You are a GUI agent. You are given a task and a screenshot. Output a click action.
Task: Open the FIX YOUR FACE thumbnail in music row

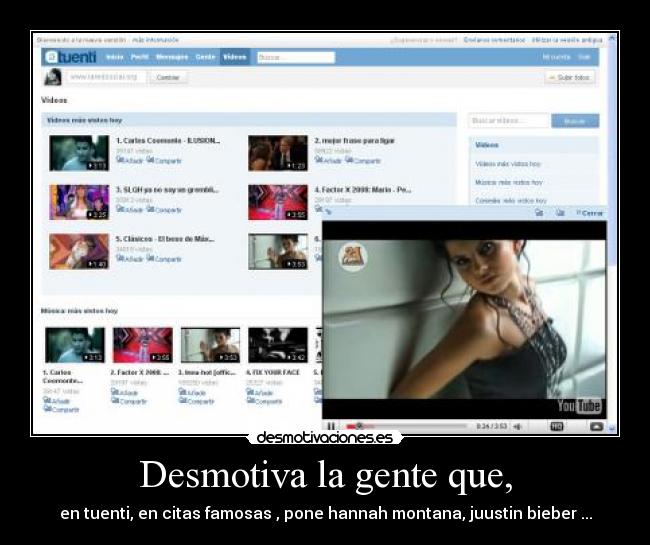click(278, 345)
